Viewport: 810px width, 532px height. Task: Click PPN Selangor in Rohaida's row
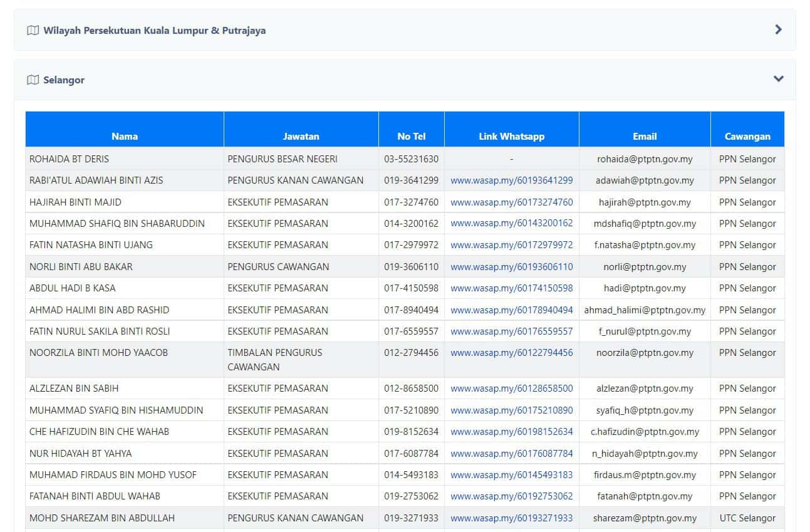click(x=747, y=159)
